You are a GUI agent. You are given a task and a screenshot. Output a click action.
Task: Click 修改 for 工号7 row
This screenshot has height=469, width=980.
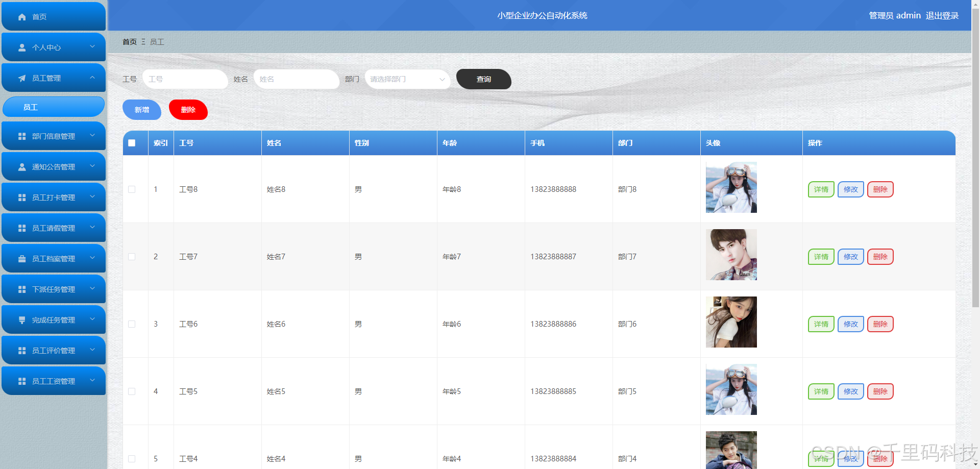(x=851, y=257)
